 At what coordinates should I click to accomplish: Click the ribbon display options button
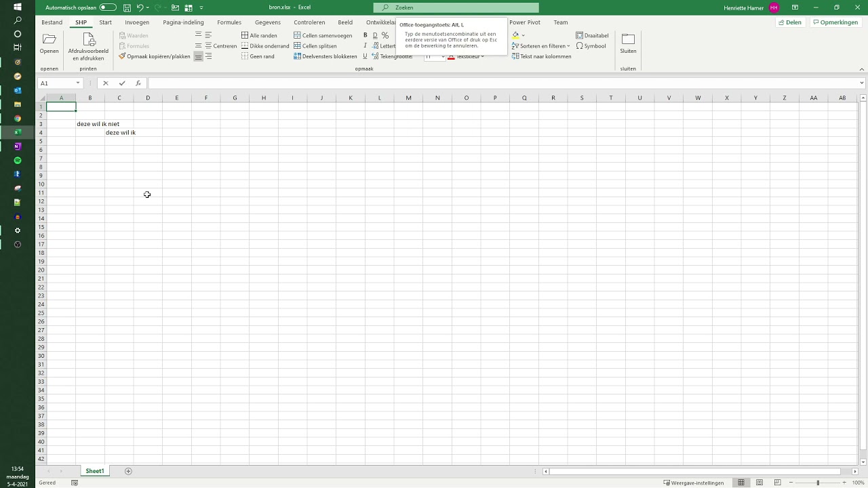795,7
